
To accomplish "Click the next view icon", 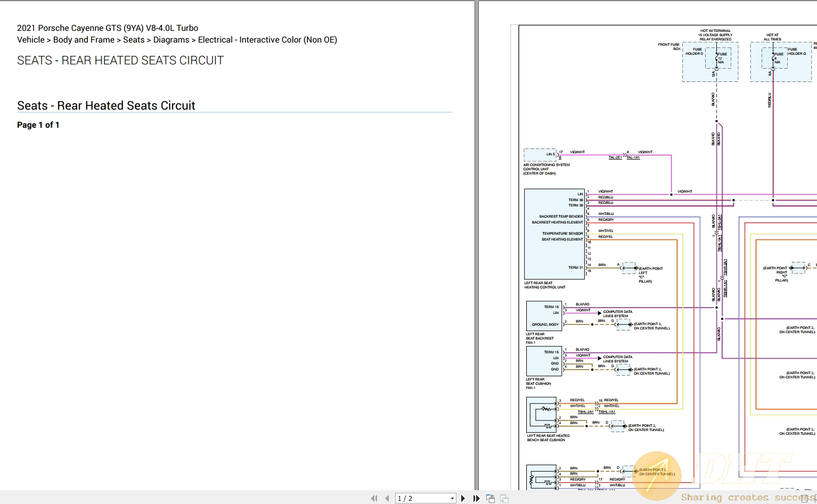I will [504, 498].
